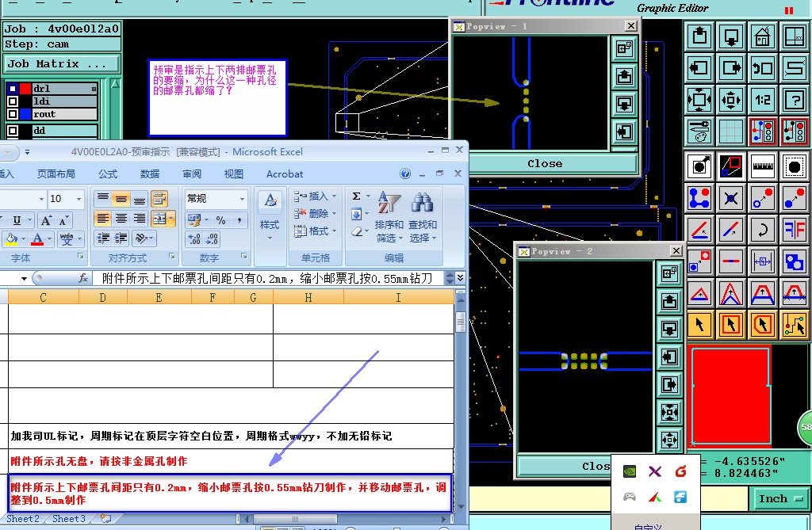Click the Close button in Popview 2
Screen dimensions: 812x530
tap(565, 467)
